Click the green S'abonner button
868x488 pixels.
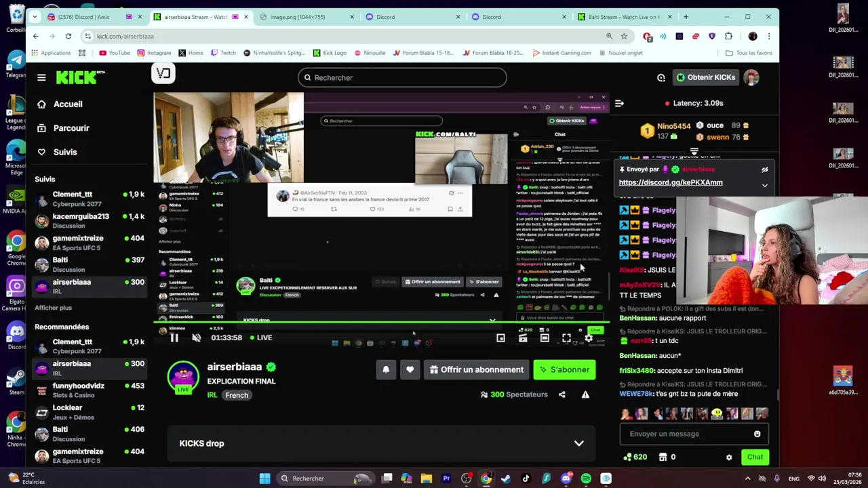pos(564,369)
